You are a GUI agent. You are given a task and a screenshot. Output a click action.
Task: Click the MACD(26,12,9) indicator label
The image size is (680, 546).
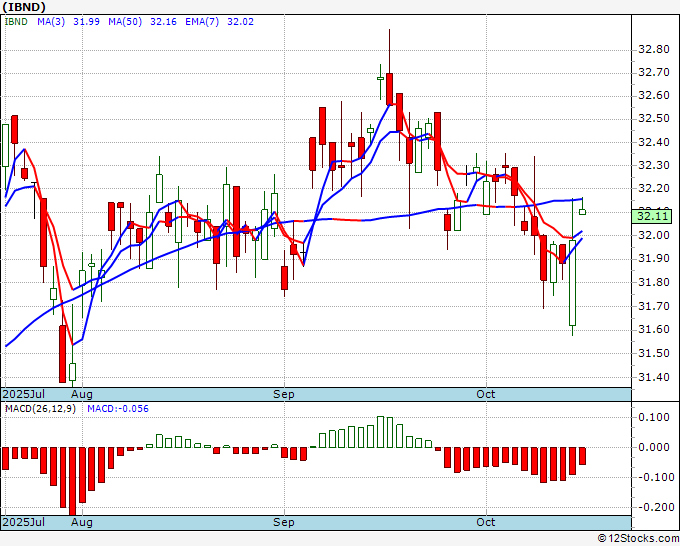pos(40,409)
